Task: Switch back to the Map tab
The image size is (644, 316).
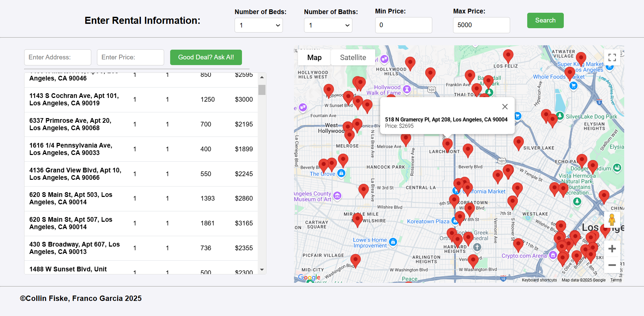Action: coord(314,57)
